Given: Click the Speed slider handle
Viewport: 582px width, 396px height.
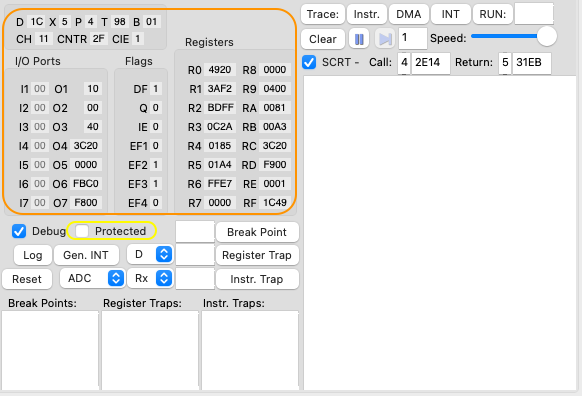Looking at the screenshot, I should point(546,36).
